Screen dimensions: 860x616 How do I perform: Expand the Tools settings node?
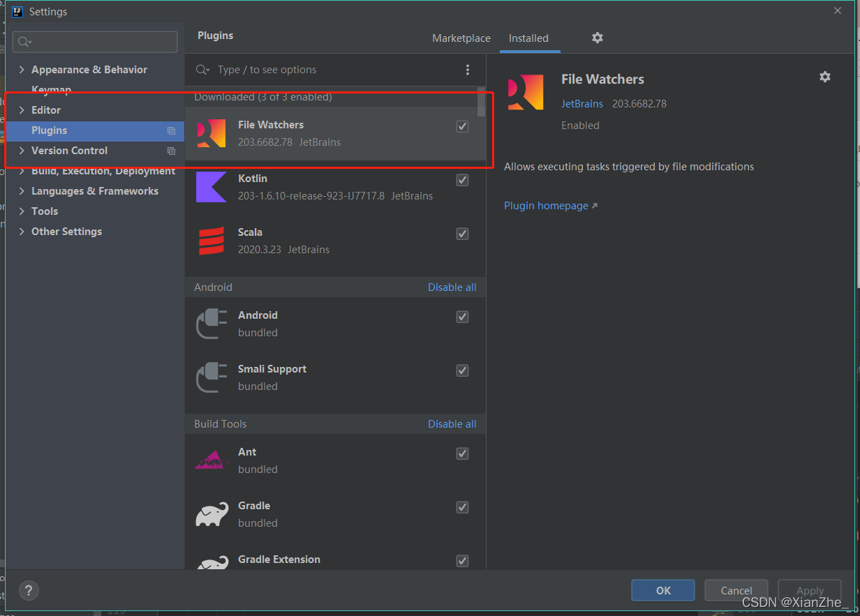[x=22, y=211]
